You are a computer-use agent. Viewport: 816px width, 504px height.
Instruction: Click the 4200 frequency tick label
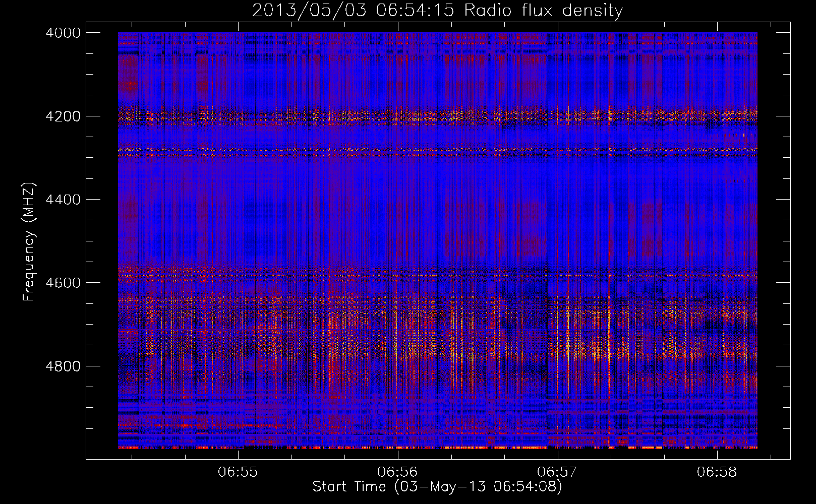[x=63, y=116]
